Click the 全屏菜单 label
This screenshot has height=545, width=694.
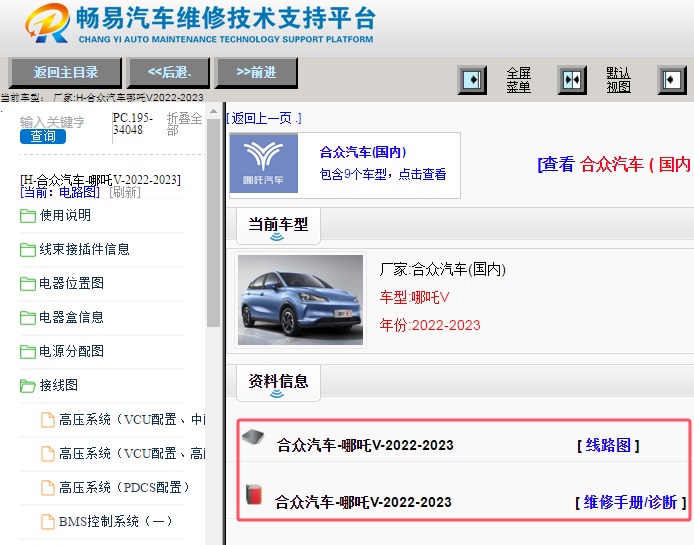point(519,80)
